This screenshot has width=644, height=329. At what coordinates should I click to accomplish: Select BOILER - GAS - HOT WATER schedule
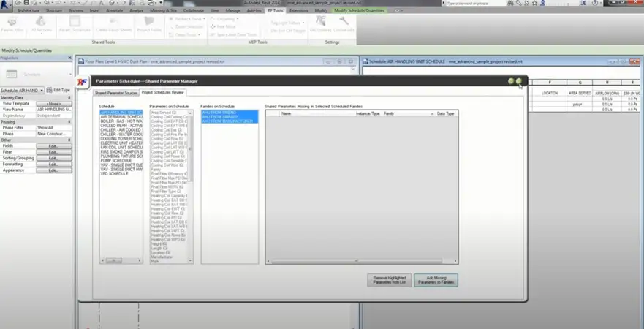pyautogui.click(x=121, y=121)
